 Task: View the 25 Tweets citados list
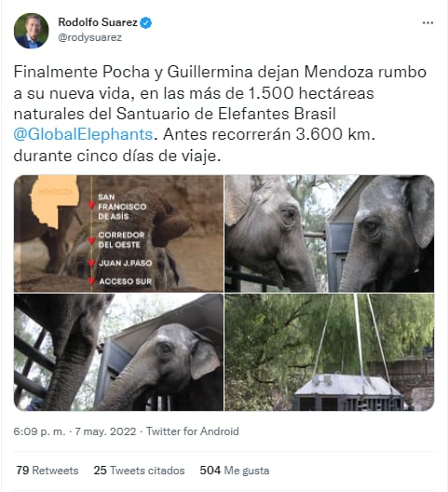click(139, 471)
